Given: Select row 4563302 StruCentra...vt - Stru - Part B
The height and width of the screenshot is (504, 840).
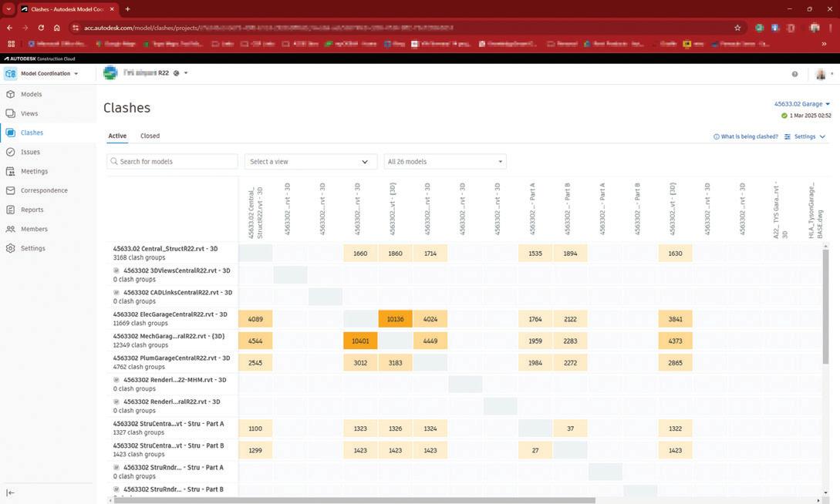Looking at the screenshot, I should 172,450.
